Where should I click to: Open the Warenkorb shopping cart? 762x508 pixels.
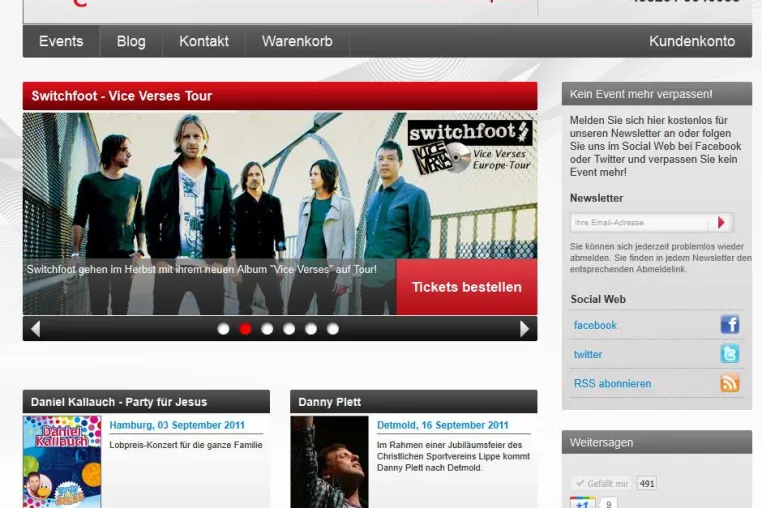pyautogui.click(x=297, y=41)
